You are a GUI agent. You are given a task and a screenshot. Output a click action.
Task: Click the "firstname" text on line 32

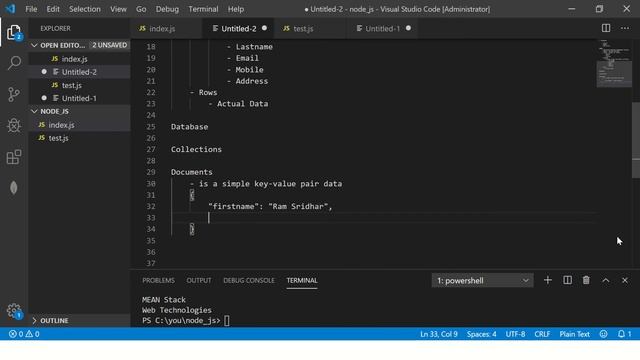[x=233, y=207]
